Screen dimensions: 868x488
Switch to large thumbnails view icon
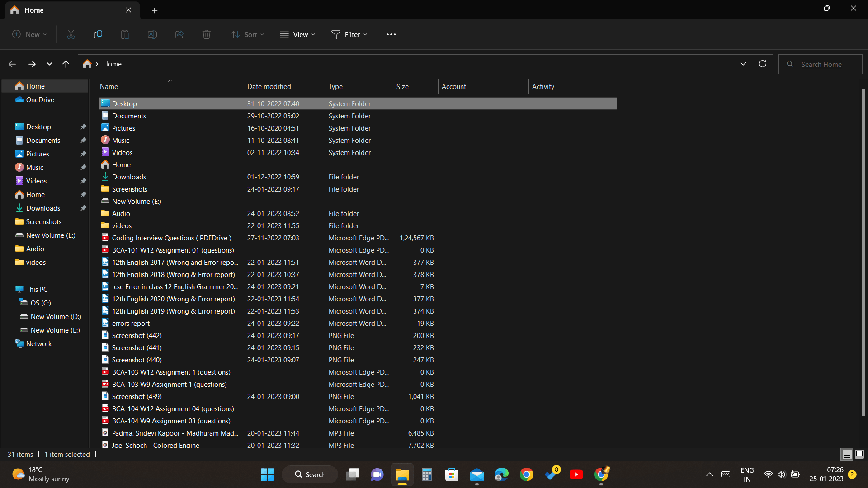859,454
